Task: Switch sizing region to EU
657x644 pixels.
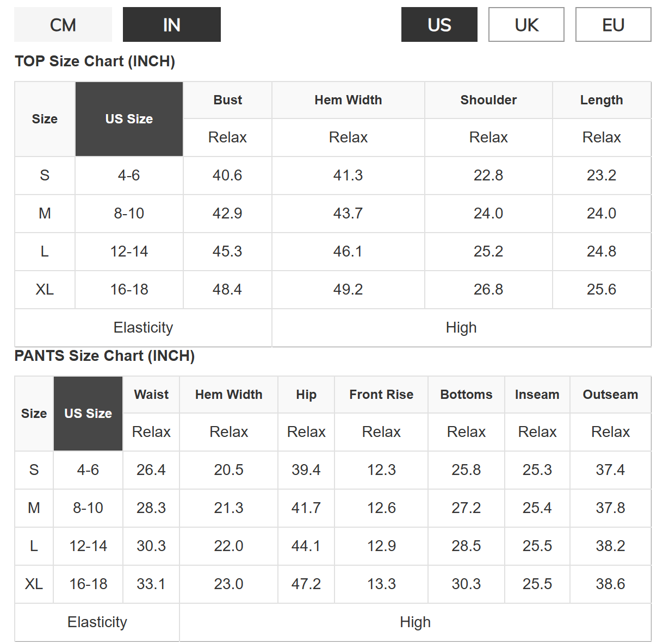Action: [x=613, y=24]
